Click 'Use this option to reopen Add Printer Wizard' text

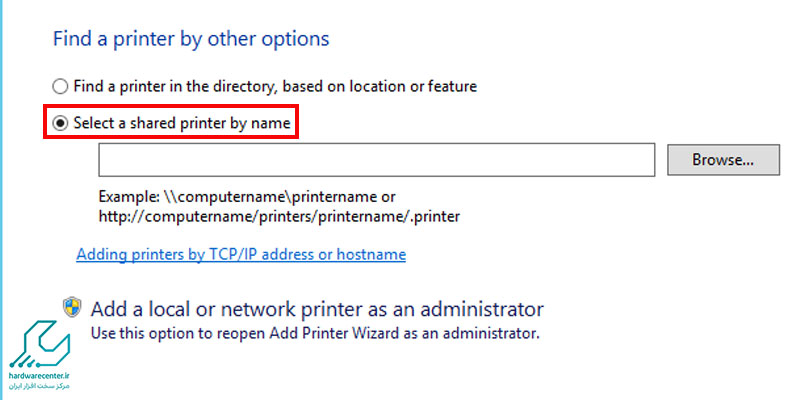point(315,334)
